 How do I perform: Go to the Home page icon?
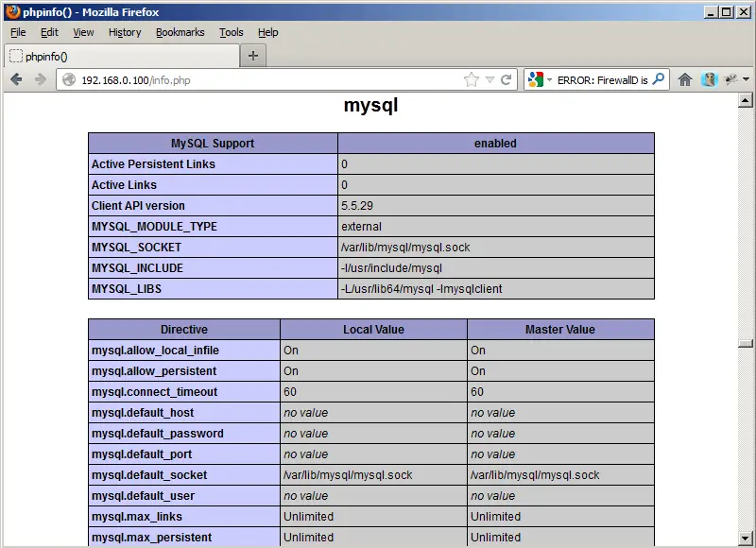click(x=685, y=80)
